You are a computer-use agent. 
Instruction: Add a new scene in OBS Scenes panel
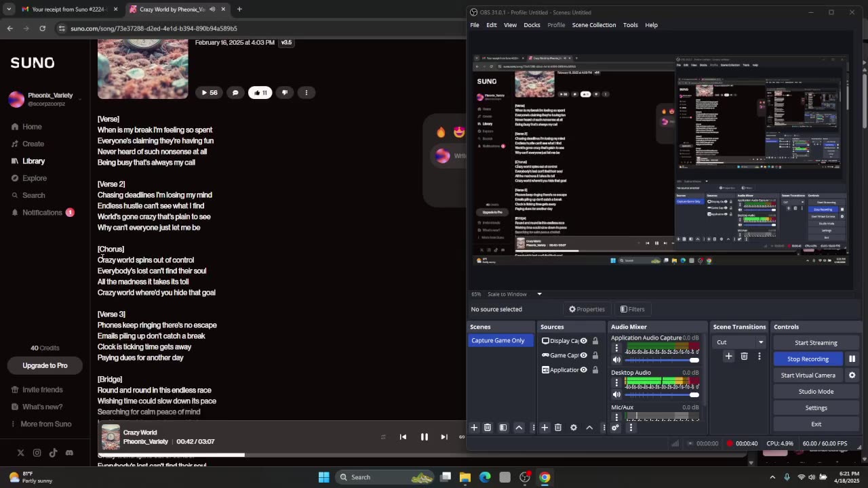point(474,428)
